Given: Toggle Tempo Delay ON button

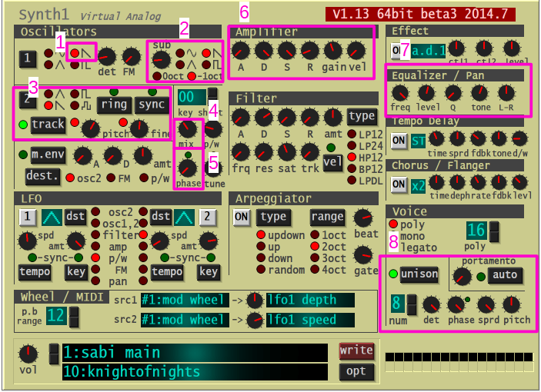Looking at the screenshot, I should (x=399, y=141).
